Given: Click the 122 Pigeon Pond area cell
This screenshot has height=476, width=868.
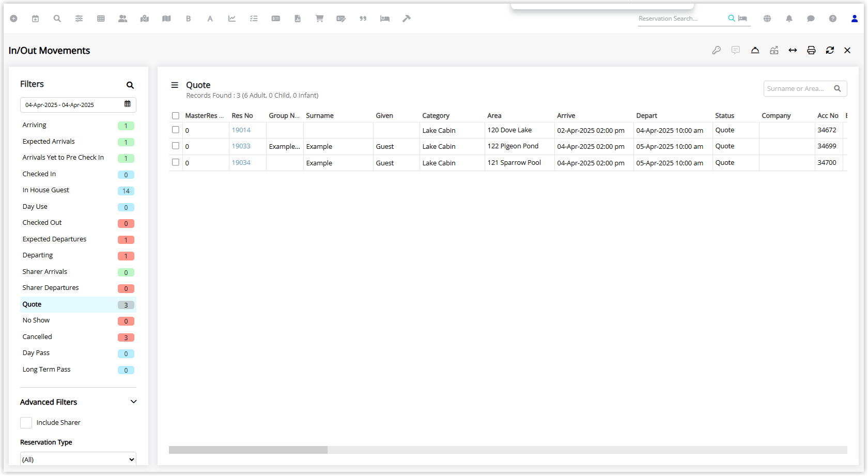Looking at the screenshot, I should (519, 146).
